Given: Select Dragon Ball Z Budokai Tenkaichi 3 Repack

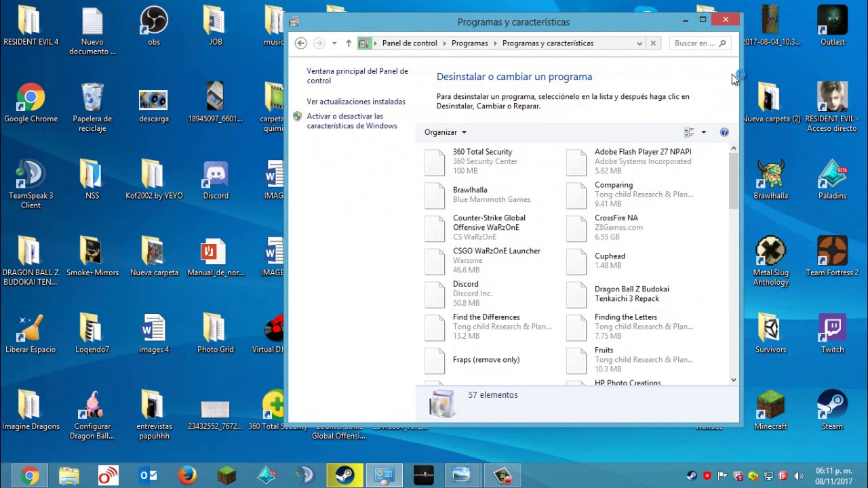Looking at the screenshot, I should 634,293.
